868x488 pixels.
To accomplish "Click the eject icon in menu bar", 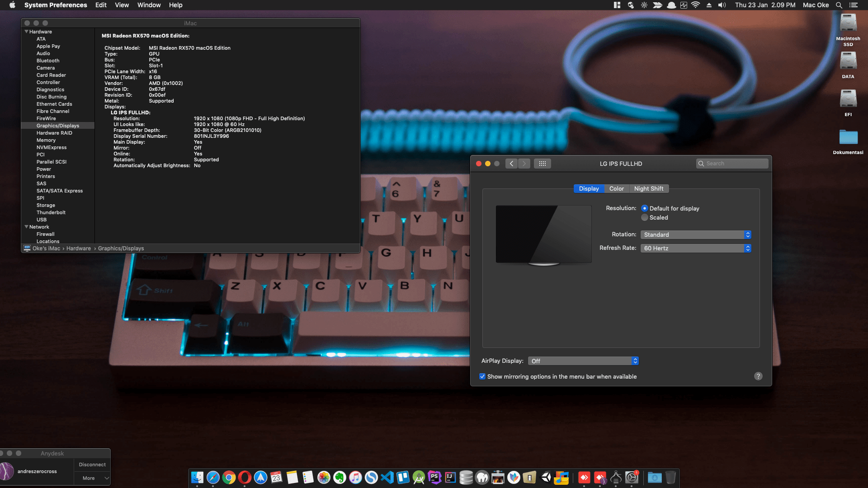I will (709, 5).
